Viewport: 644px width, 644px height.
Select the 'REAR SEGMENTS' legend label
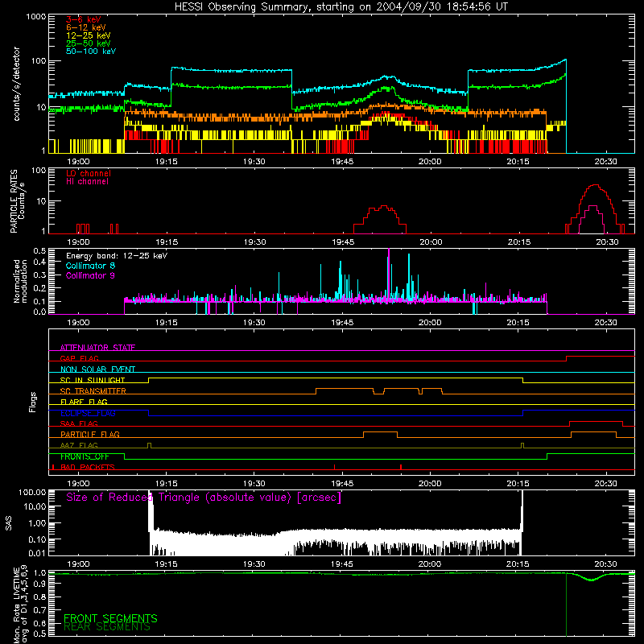pos(107,627)
